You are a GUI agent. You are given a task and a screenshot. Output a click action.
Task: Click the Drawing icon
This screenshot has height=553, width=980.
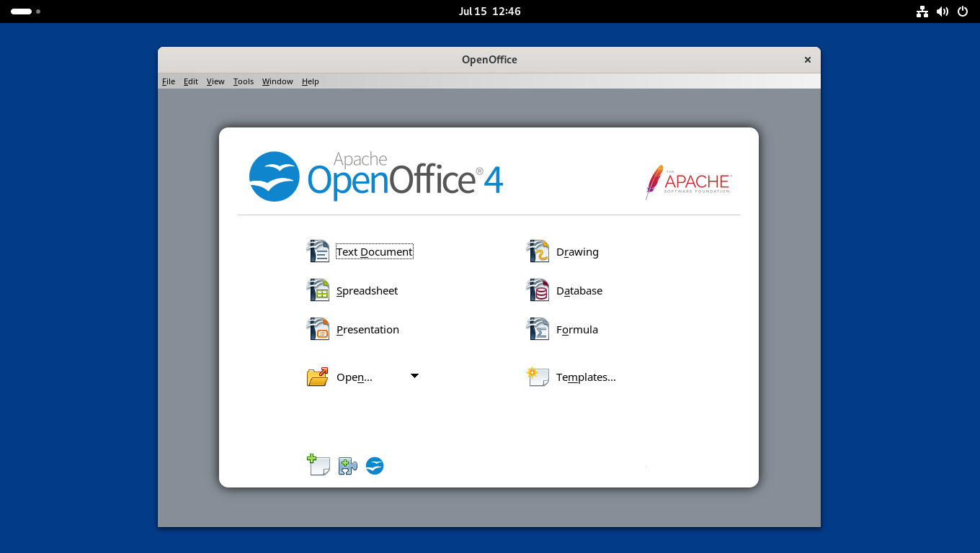click(538, 251)
